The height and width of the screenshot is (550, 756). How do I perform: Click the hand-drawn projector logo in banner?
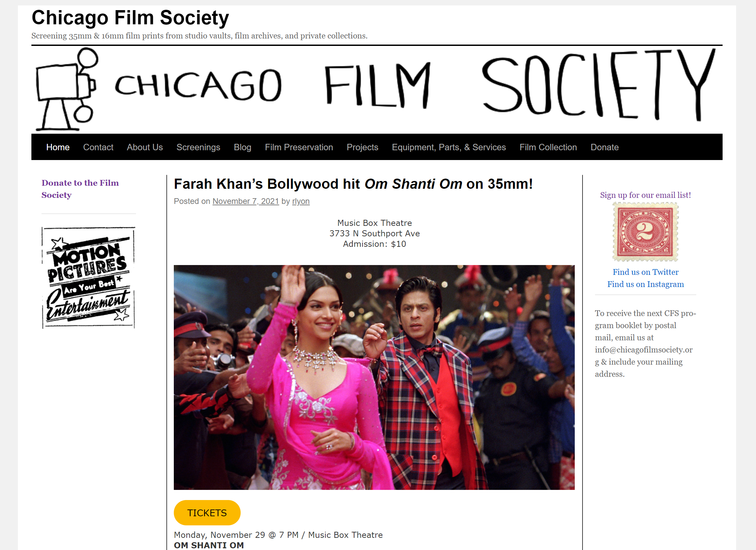pyautogui.click(x=67, y=89)
